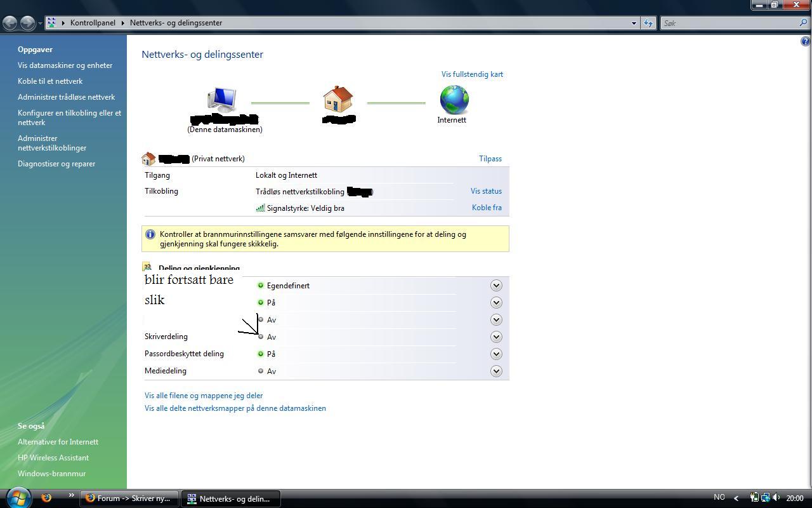Minimize the Nettverks- og delingssenter window
This screenshot has width=812, height=508.
click(759, 4)
